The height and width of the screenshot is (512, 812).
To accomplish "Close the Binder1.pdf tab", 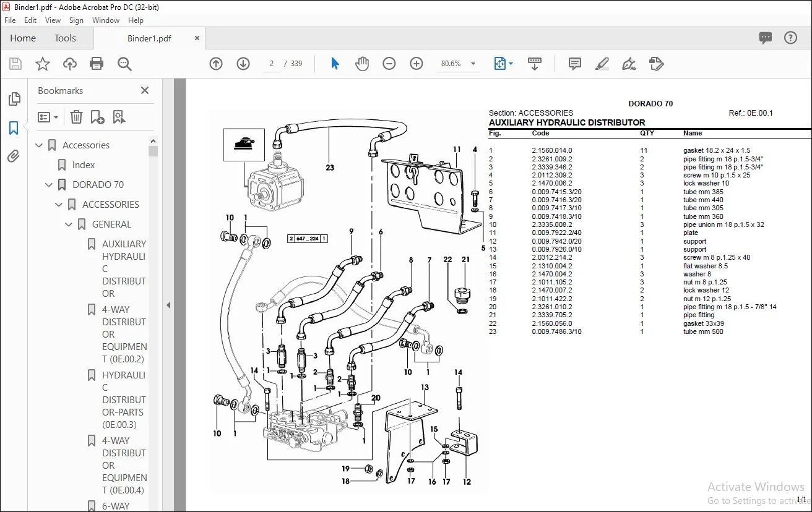I will point(197,38).
